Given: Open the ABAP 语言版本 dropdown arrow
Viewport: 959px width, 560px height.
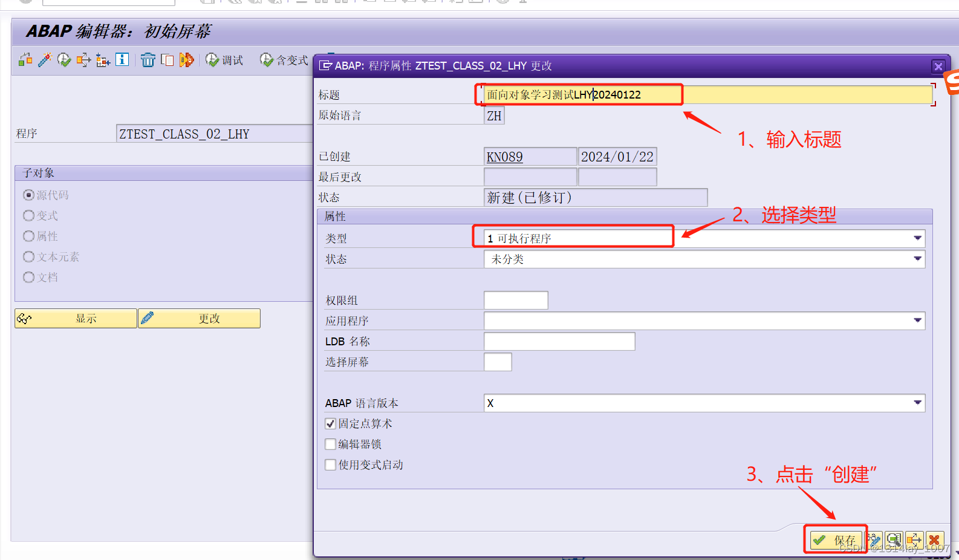Looking at the screenshot, I should click(x=917, y=403).
